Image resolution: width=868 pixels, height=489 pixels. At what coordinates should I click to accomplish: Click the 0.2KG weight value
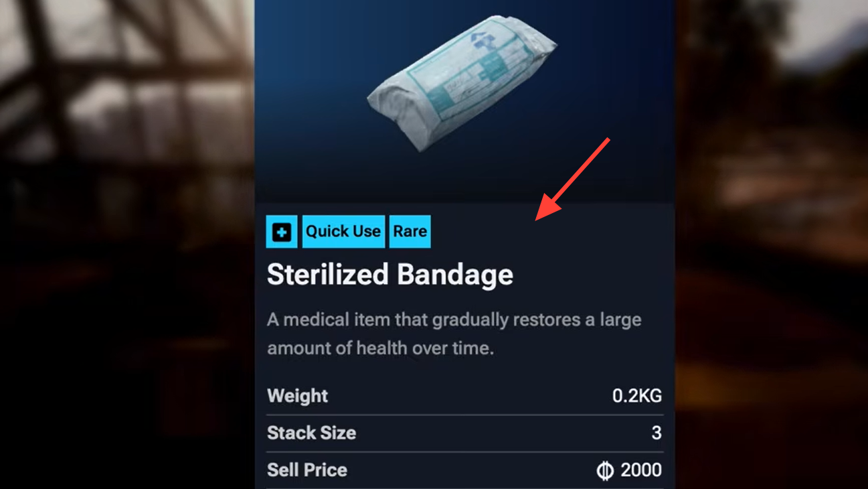click(x=637, y=396)
